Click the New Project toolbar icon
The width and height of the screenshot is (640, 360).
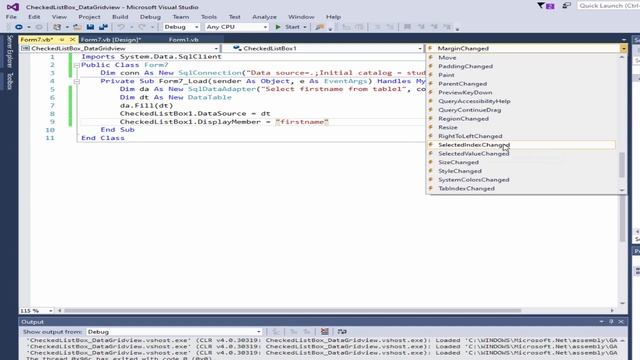coord(57,27)
